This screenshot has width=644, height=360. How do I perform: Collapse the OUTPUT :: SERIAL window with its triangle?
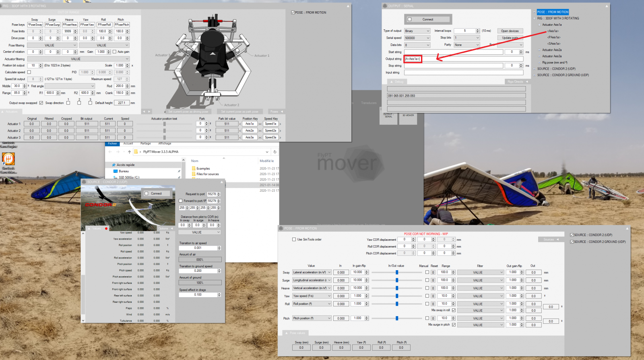pyautogui.click(x=607, y=6)
